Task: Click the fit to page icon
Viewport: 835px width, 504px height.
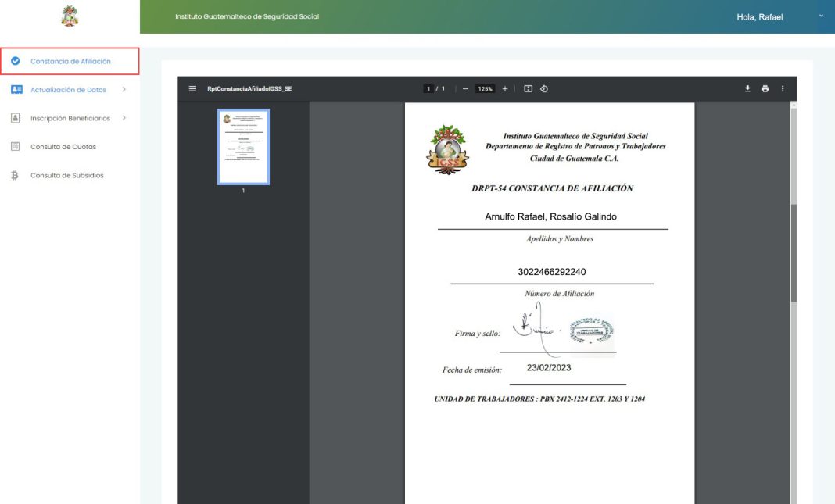Action: pos(529,88)
